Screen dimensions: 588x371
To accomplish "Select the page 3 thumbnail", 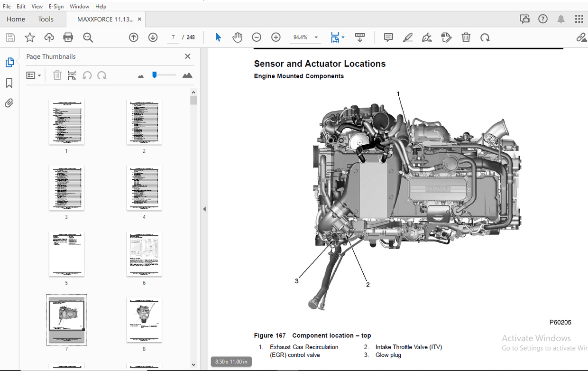I will [x=66, y=188].
